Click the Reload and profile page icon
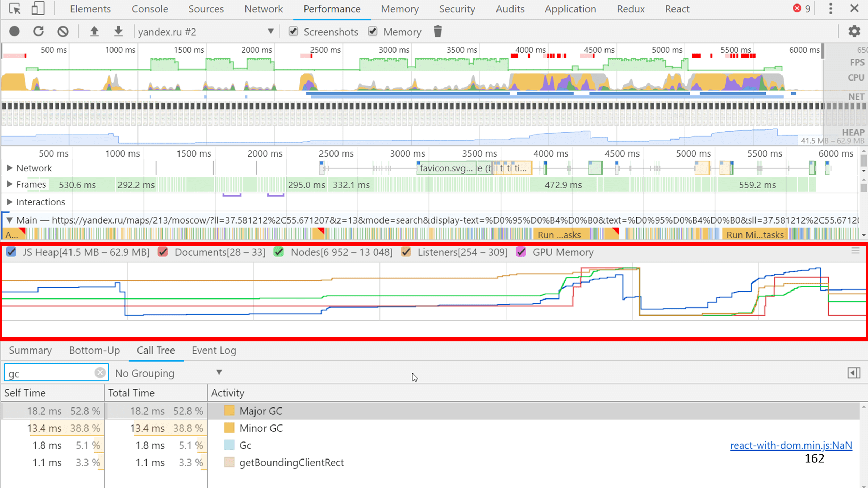 coord(38,32)
